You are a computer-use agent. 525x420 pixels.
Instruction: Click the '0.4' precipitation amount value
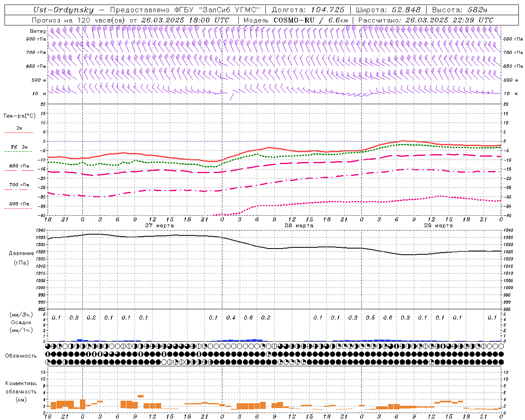click(231, 318)
